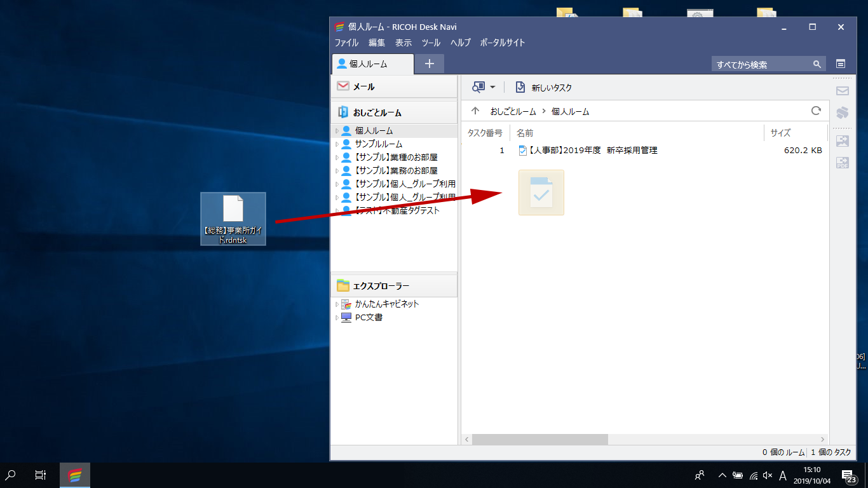This screenshot has width=868, height=488.
Task: Click the refresh icon beside the breadcrumb path
Action: [816, 111]
